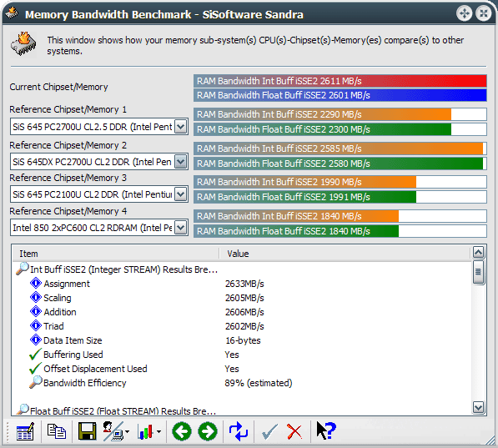
Task: Click the red Int Buff 2611 MB/s bar
Action: click(340, 81)
